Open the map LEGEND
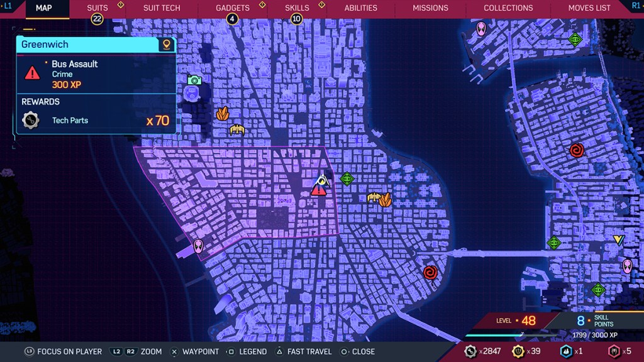The width and height of the screenshot is (644, 362). 247,351
